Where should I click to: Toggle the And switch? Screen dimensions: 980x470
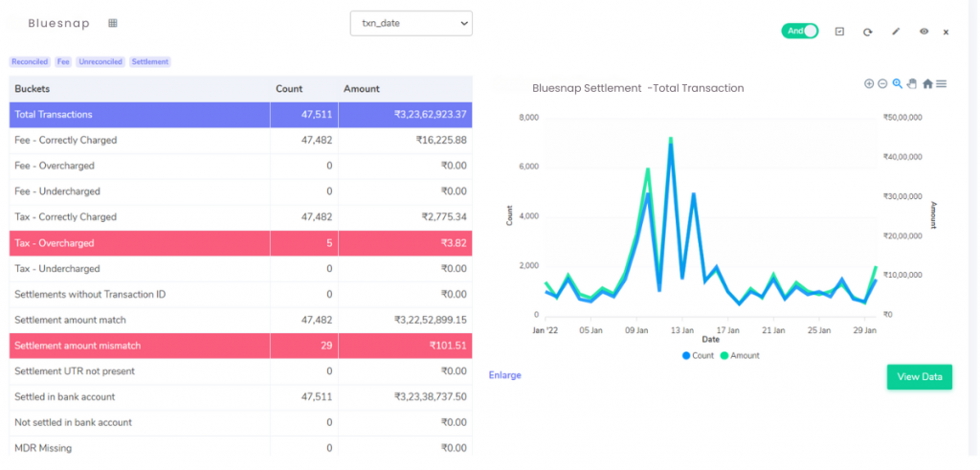click(799, 31)
